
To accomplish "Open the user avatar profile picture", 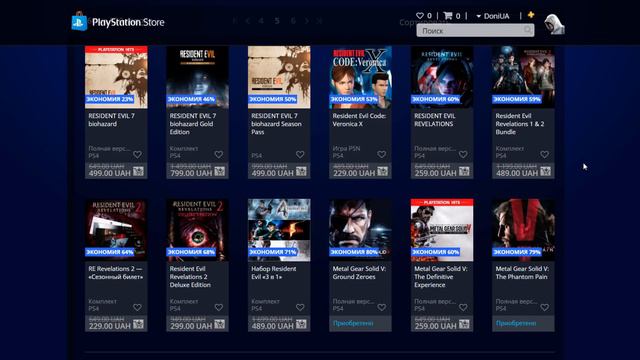I will tap(554, 24).
